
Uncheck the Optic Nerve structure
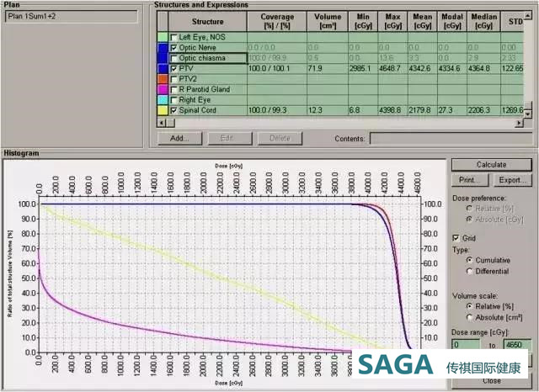[174, 48]
